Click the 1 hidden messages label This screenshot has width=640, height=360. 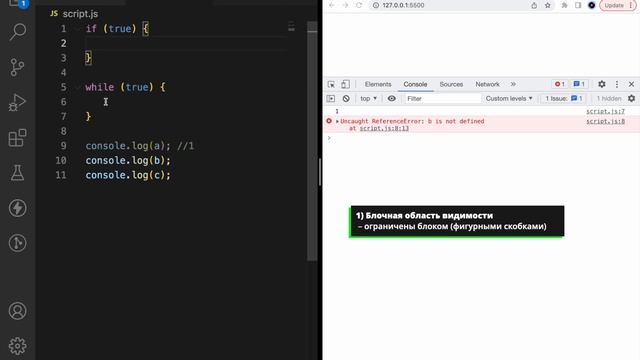tap(609, 98)
